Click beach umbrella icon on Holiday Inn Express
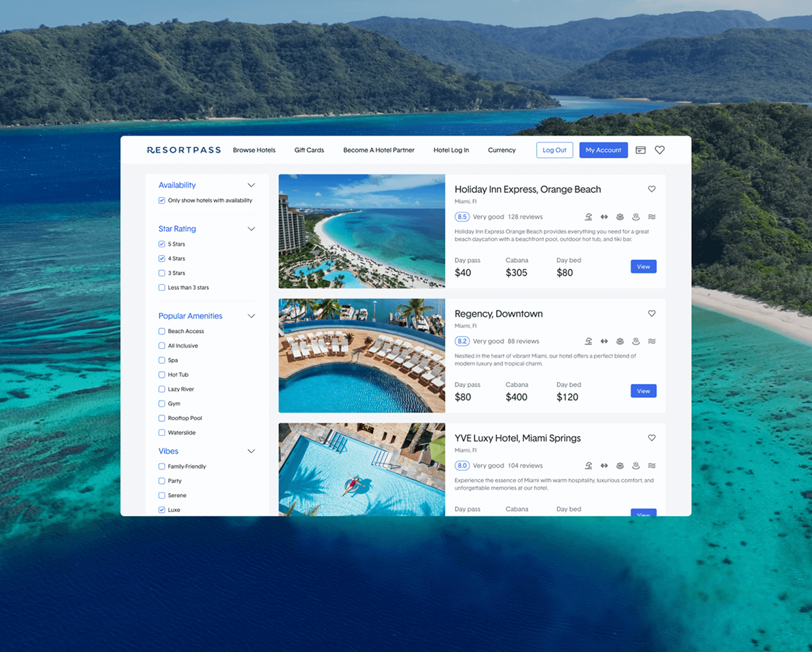812x652 pixels. (x=589, y=217)
